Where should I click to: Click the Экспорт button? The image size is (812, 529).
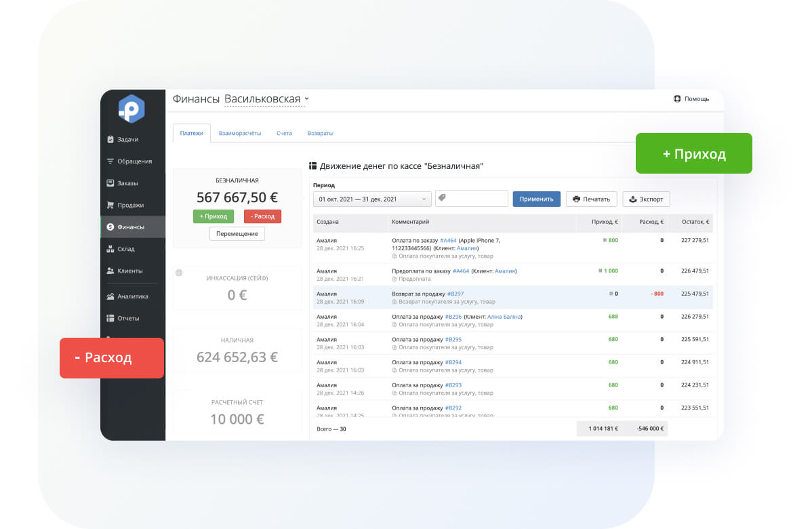(645, 199)
